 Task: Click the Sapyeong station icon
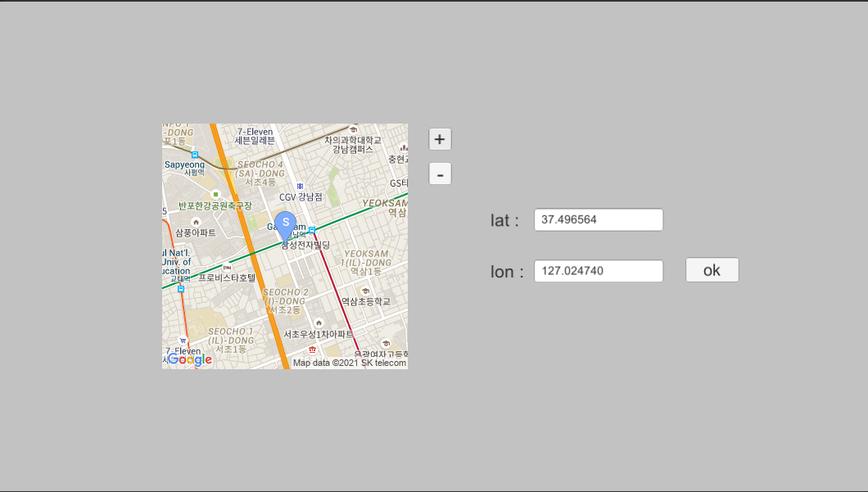pyautogui.click(x=194, y=155)
